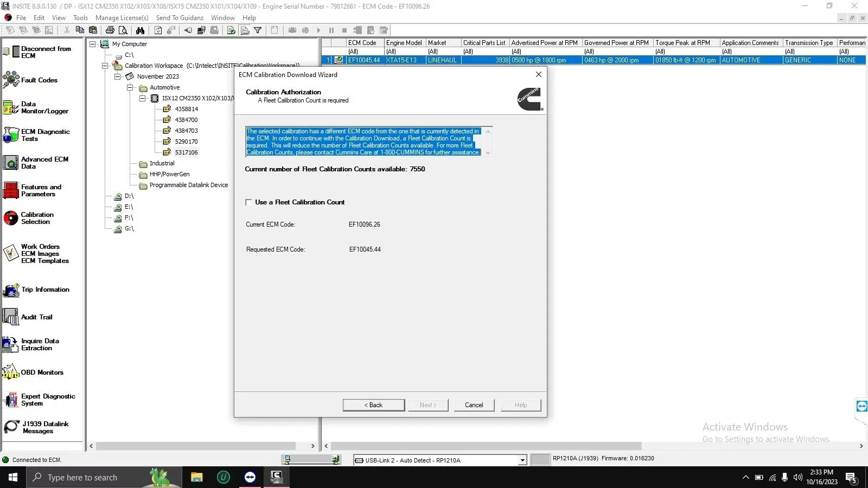Collapse the ISX12 CM2350 node
The height and width of the screenshot is (488, 868).
143,98
